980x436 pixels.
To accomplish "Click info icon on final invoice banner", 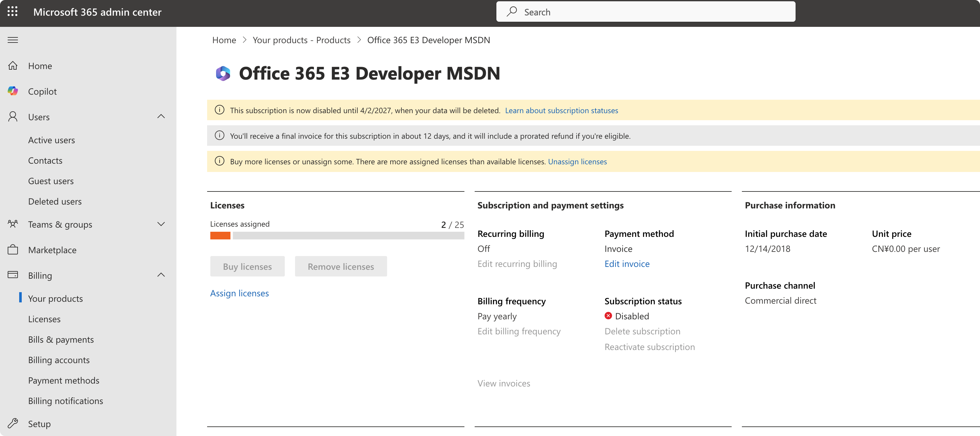I will point(220,136).
